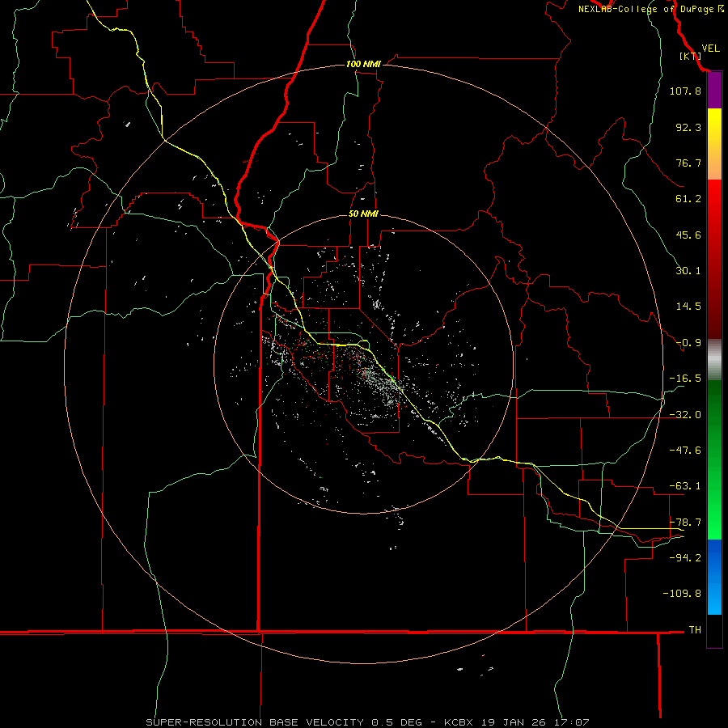
Task: Click the NEXLAB-College of DuPage watermark text
Action: tap(650, 9)
